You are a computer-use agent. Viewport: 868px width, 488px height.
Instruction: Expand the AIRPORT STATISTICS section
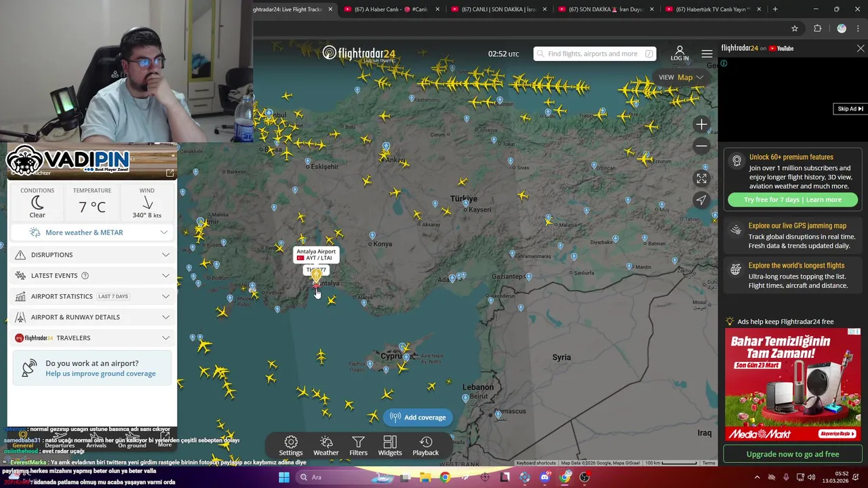coord(92,296)
